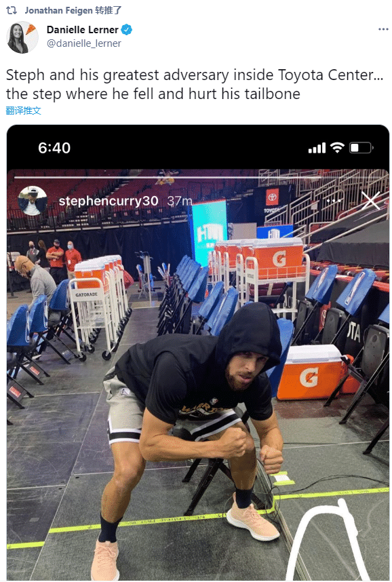The image size is (392, 582).
Task: Click the cellular signal bars icon
Action: click(x=317, y=148)
